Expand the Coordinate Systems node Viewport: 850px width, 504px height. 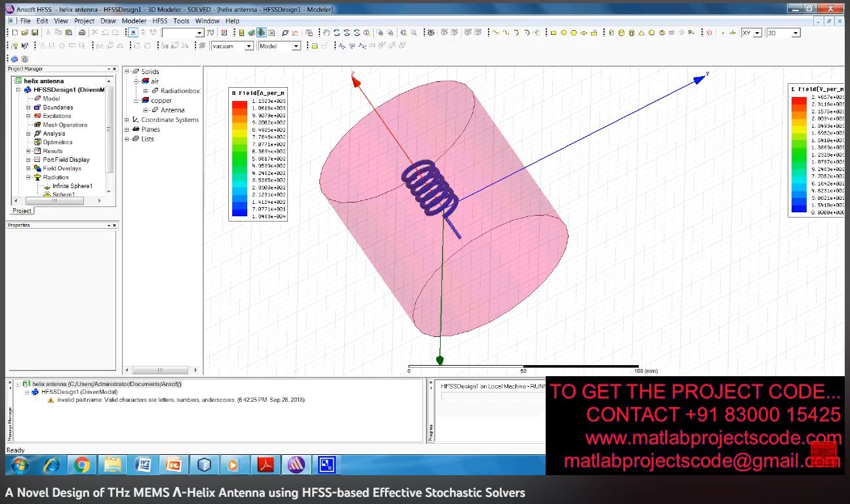tap(127, 120)
